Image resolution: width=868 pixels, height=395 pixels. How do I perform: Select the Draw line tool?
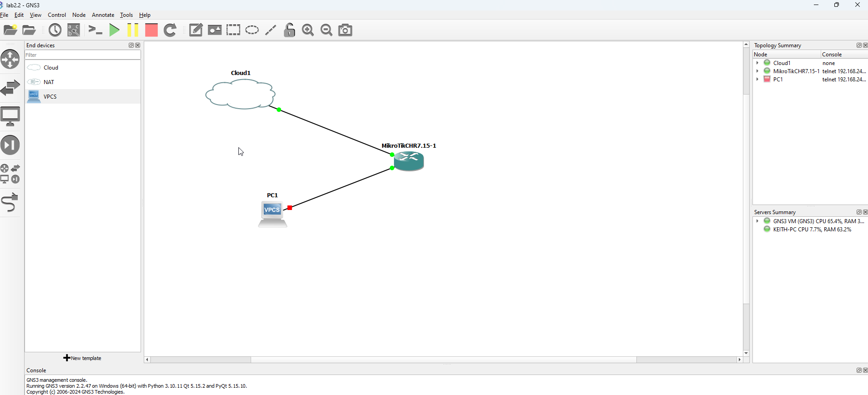click(x=271, y=30)
